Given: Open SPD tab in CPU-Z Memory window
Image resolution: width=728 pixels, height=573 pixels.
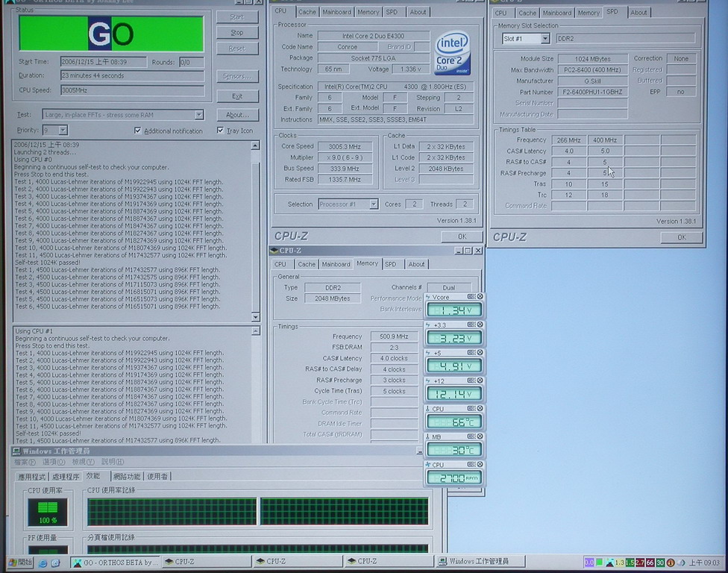Looking at the screenshot, I should [x=390, y=264].
